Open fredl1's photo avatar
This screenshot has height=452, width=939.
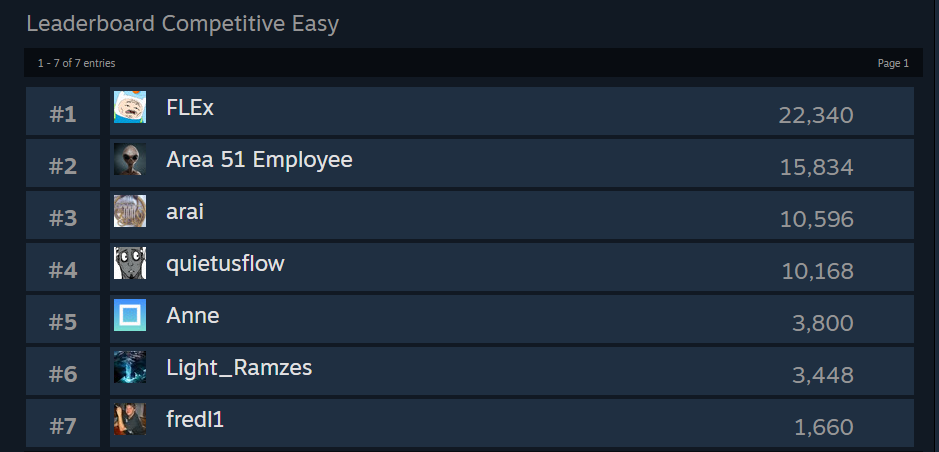pos(130,419)
